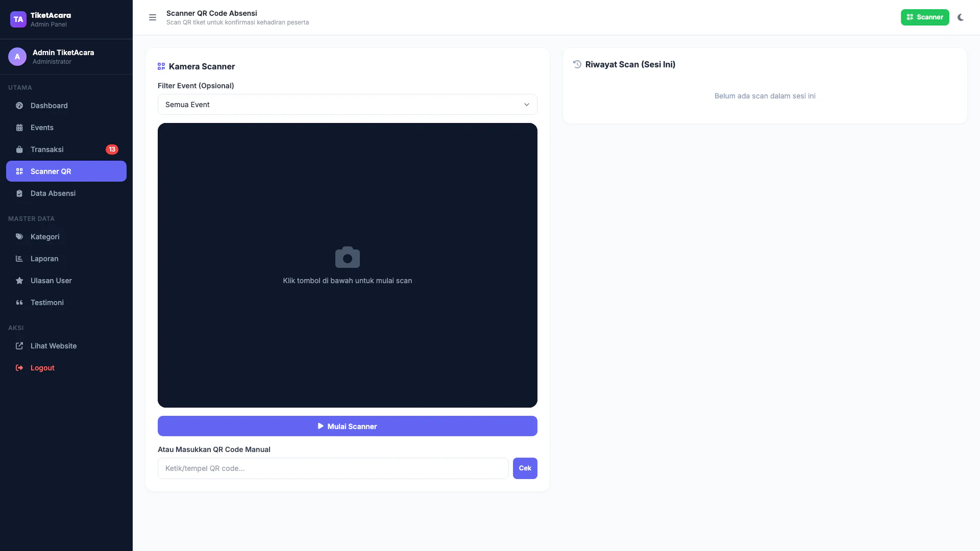
Task: Click the Lihat Website external-link icon
Action: click(19, 346)
